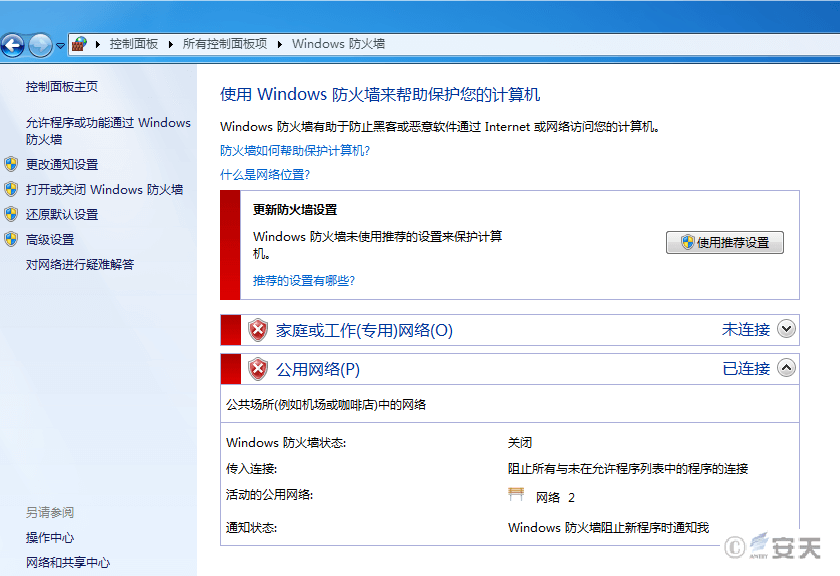Collapse the 公用网络 section chevron
840x576 pixels.
pyautogui.click(x=786, y=368)
